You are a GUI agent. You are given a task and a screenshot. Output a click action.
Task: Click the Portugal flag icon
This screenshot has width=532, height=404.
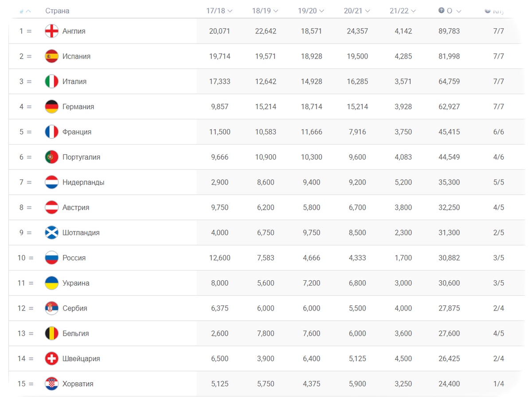[52, 157]
